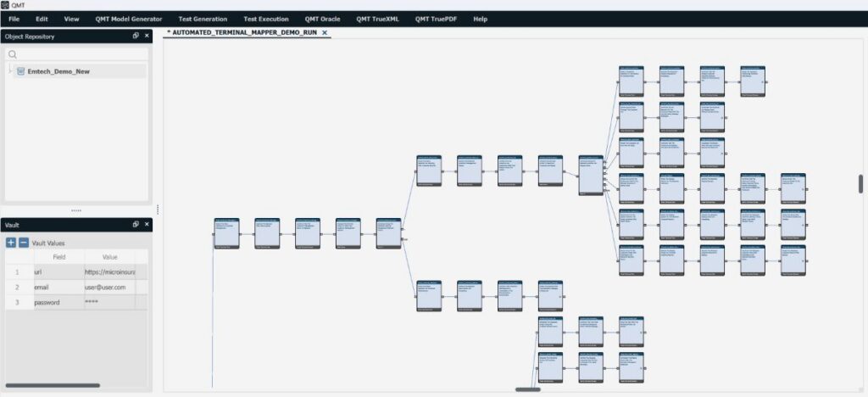Open the QMT TrueXML menu
The image size is (868, 397).
point(377,19)
